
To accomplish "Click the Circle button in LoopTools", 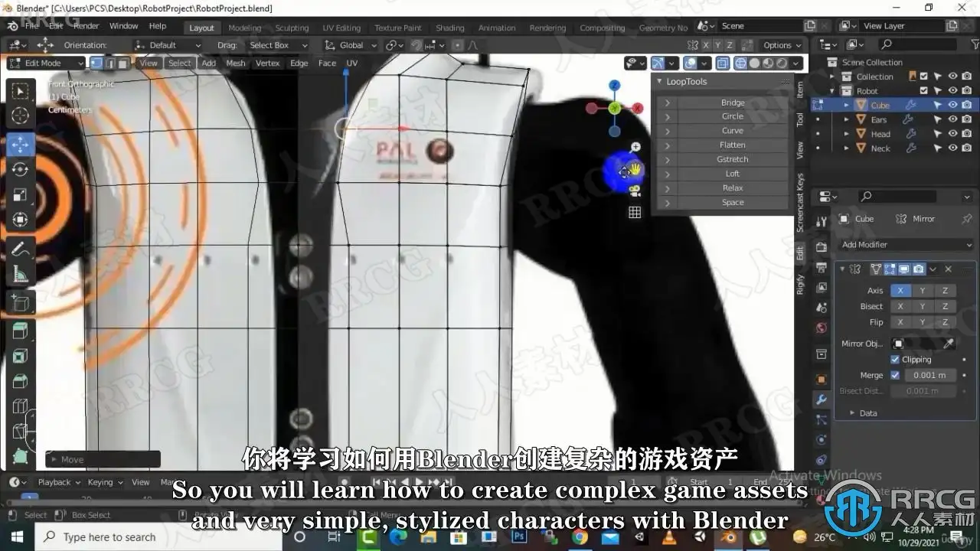I will click(732, 116).
